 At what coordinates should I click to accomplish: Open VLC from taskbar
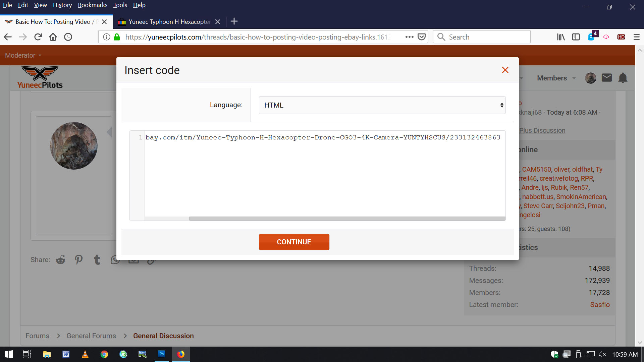(85, 354)
